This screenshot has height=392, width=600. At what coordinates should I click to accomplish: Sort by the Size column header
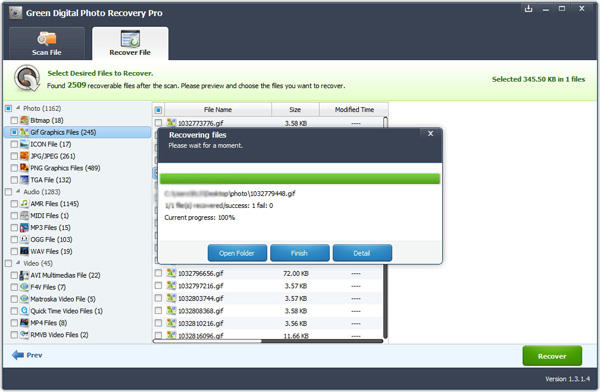point(295,109)
